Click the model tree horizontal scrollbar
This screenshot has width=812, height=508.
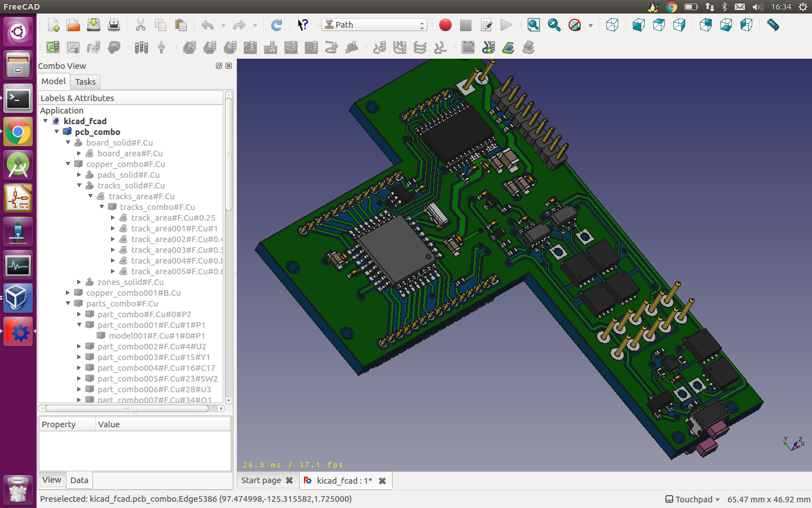(127, 408)
